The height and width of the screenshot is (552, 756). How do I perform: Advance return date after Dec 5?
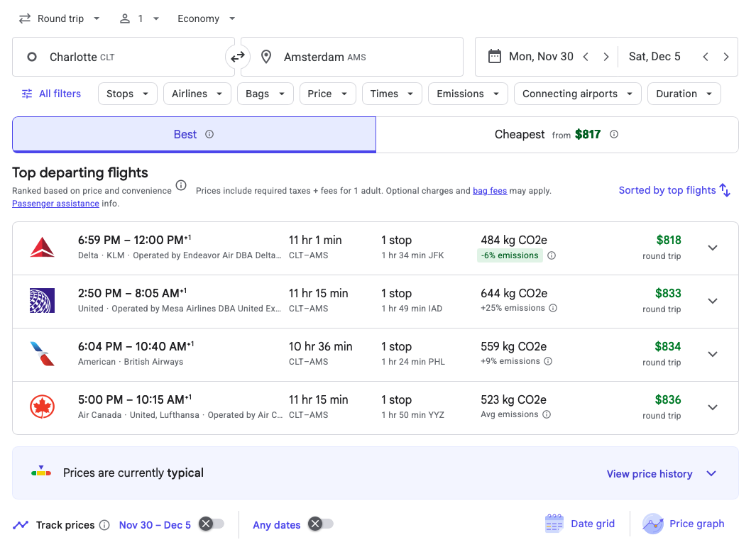(x=725, y=56)
